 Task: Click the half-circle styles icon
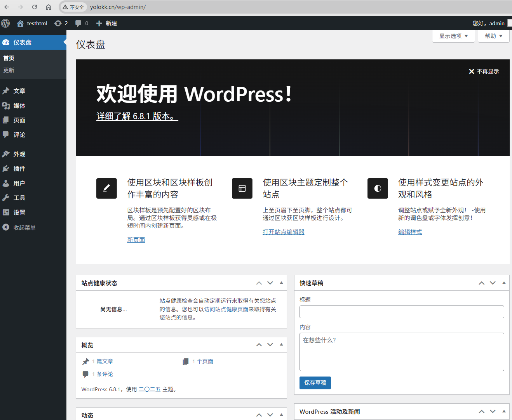coord(378,188)
